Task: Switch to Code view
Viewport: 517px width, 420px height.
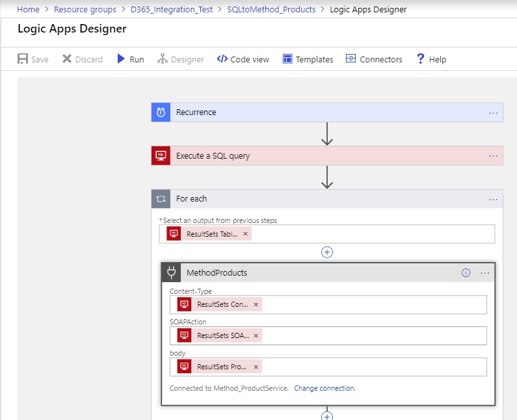Action: (243, 59)
